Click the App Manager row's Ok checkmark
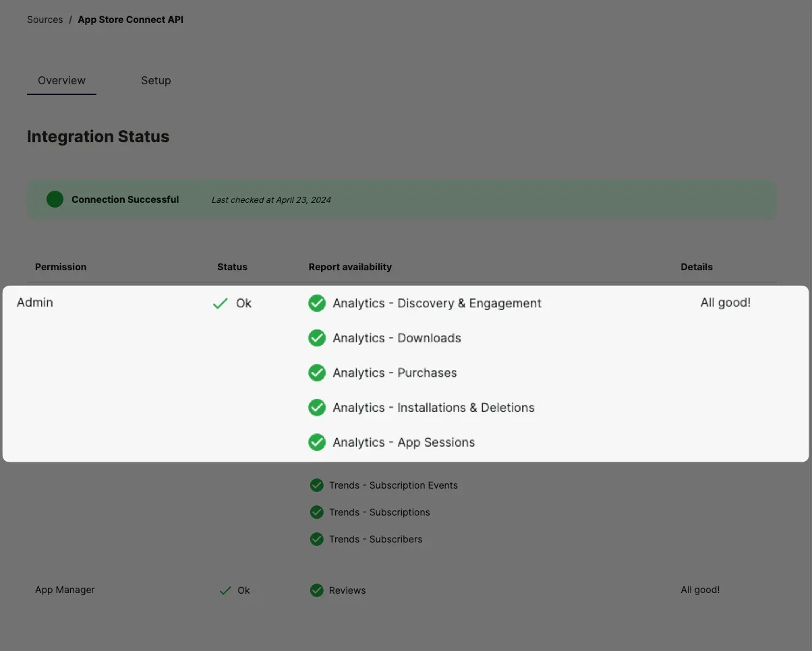812x651 pixels. click(x=225, y=591)
